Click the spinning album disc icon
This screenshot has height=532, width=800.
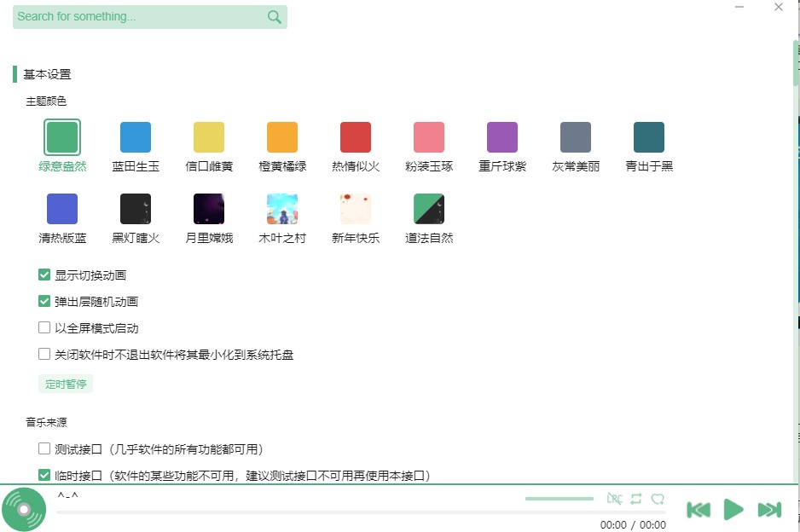click(24, 509)
